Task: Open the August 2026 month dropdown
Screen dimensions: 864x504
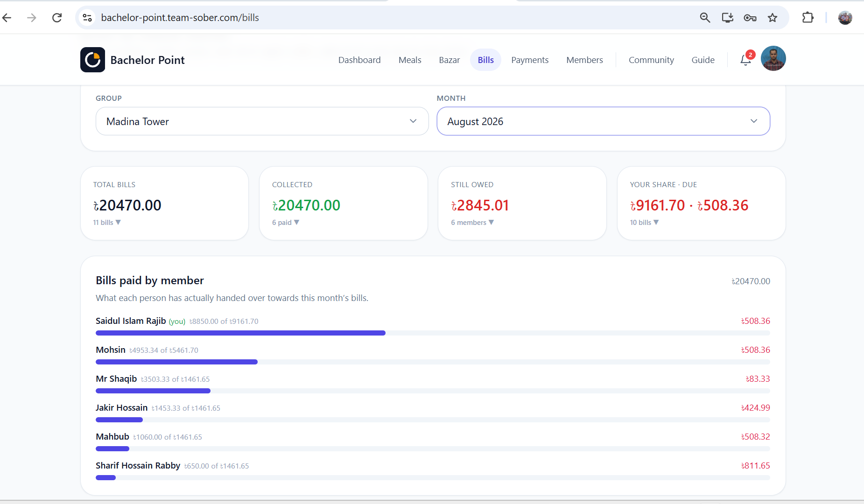Action: pyautogui.click(x=603, y=121)
